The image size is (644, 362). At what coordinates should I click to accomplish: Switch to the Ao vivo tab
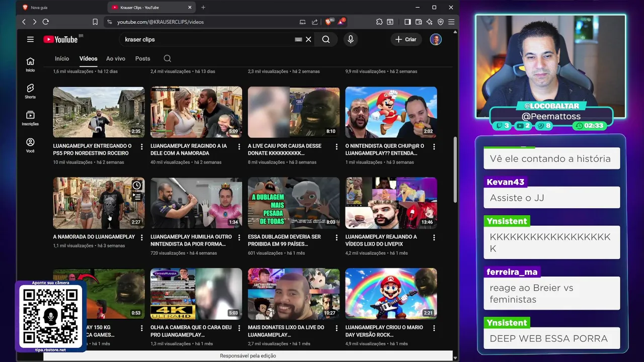click(x=116, y=58)
